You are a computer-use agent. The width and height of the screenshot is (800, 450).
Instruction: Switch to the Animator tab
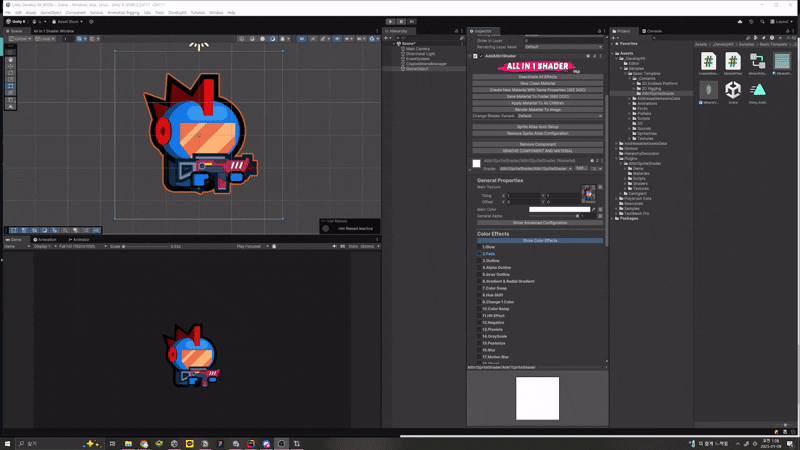(79, 240)
